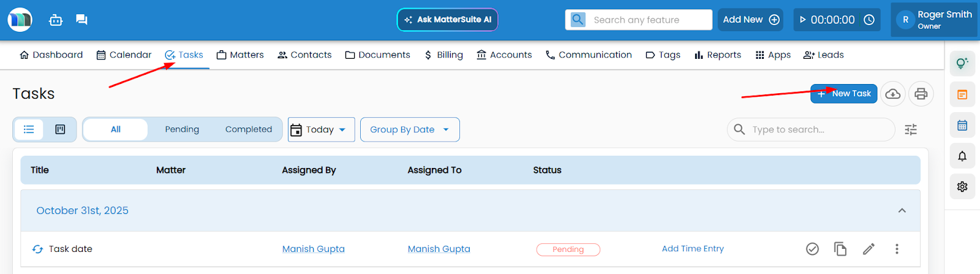Print the tasks list
Viewport: 980px width, 274px height.
pos(921,94)
